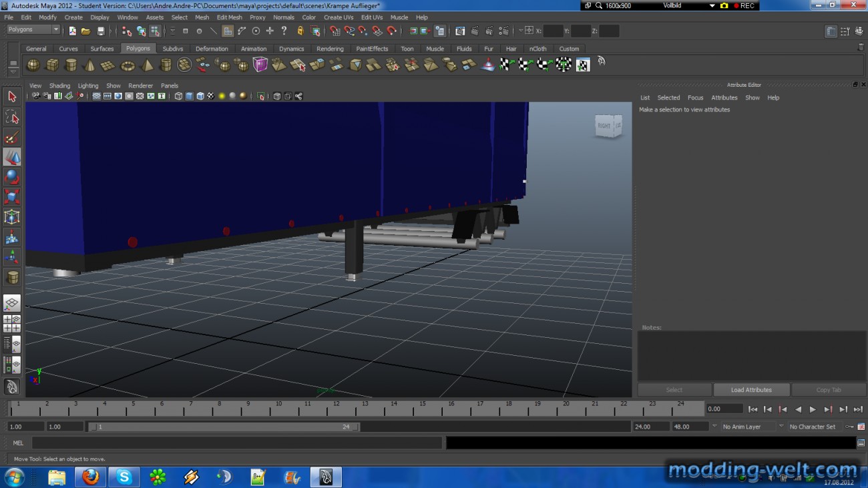Create a Polygon Torus from the shelf

coord(127,65)
